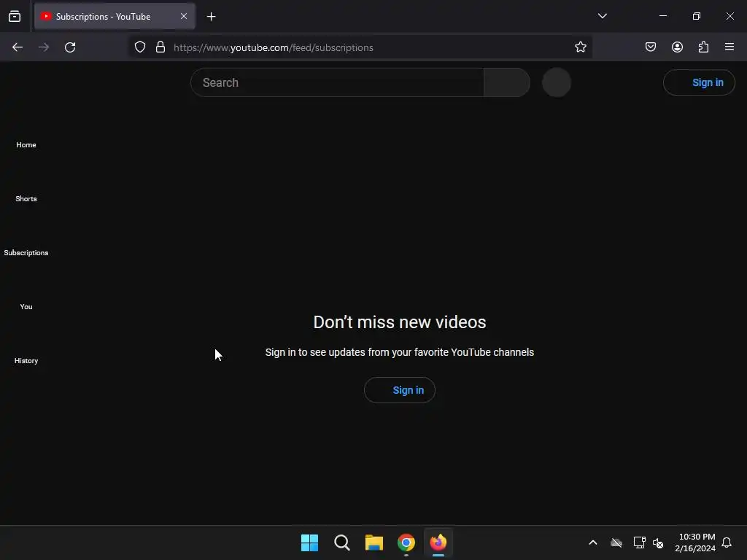Select the Subscriptions - YouTube tab
Image resolution: width=747 pixels, height=560 pixels.
coord(115,16)
